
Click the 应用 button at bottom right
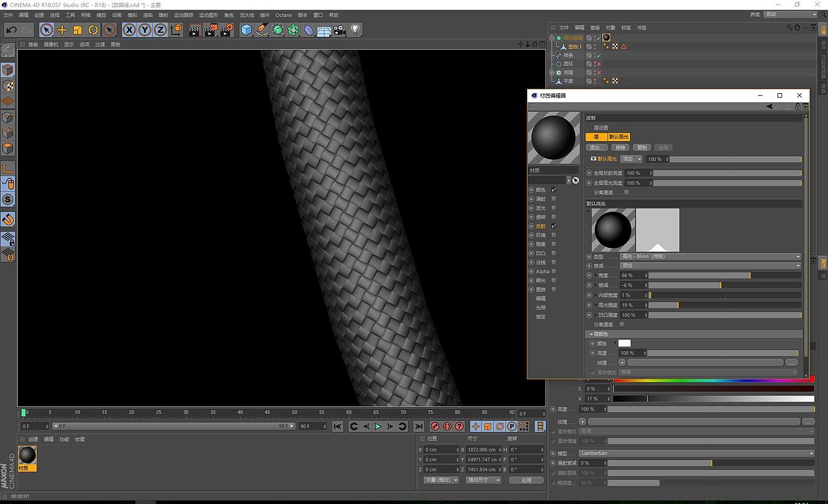(x=526, y=480)
